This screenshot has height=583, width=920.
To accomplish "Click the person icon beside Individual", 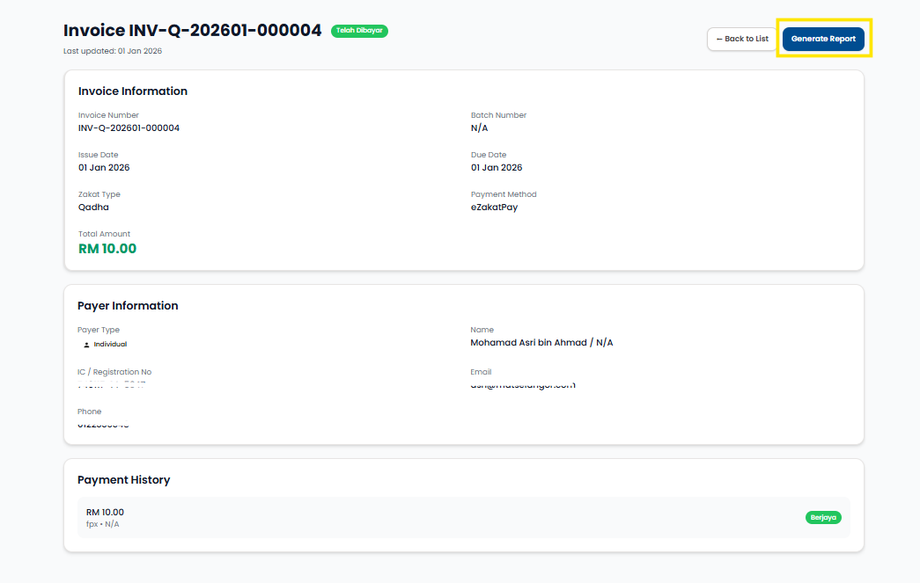I will tap(87, 344).
